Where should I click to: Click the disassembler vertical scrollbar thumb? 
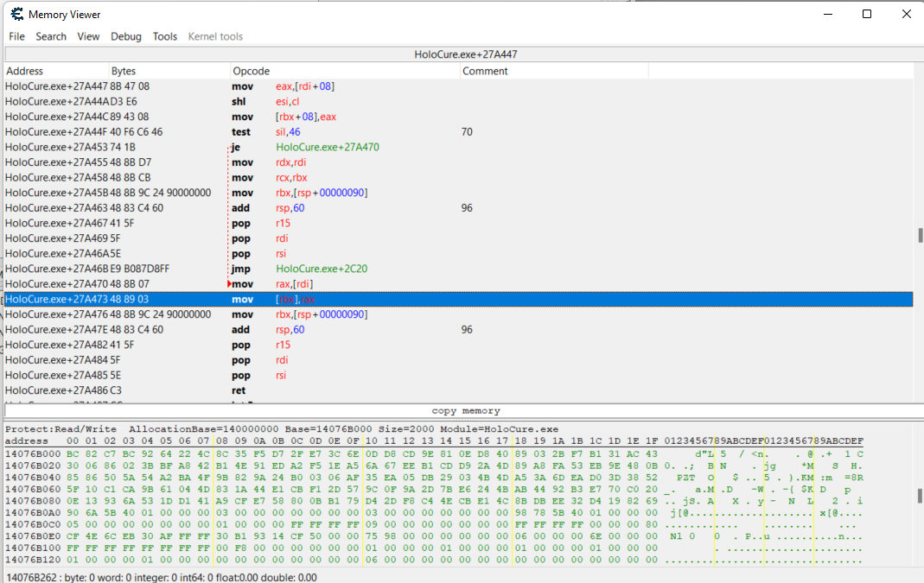[919, 236]
